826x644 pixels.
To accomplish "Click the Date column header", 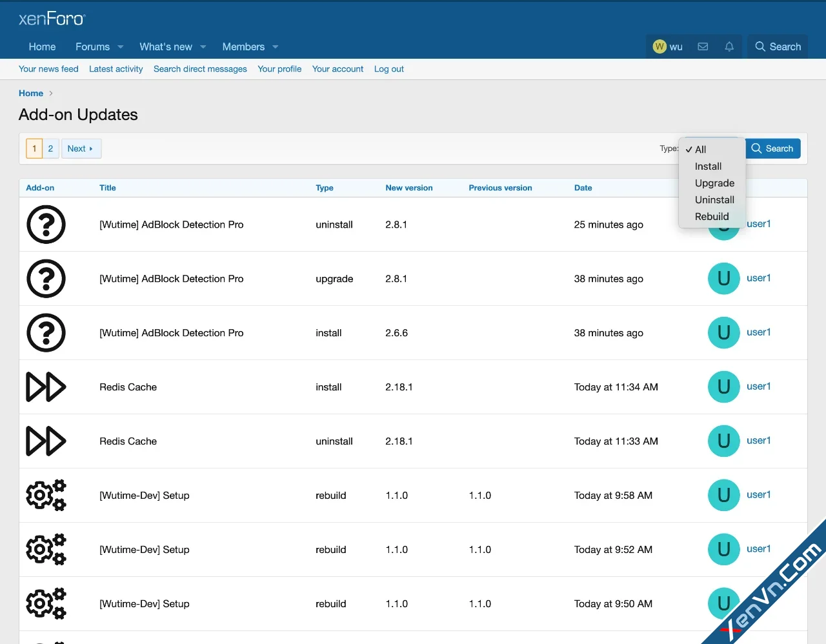I will (583, 188).
